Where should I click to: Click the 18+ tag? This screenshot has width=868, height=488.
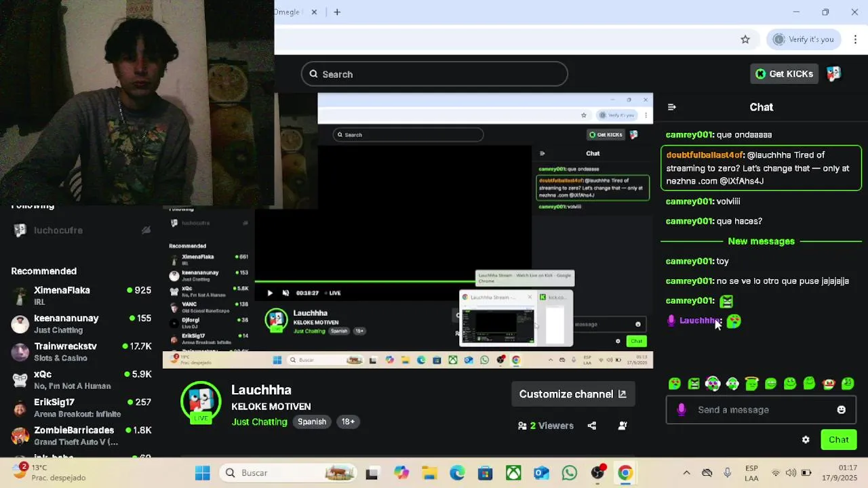(348, 422)
